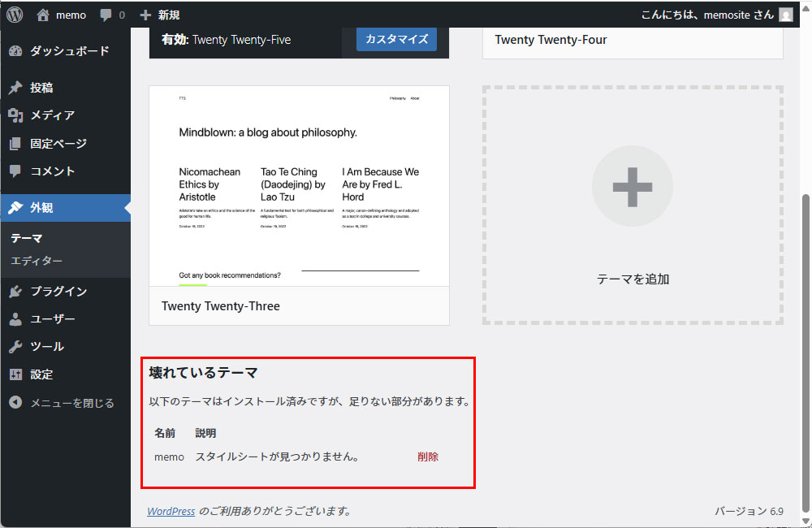The height and width of the screenshot is (528, 812).
Task: Open the 固定ページ menu
Action: coord(58,144)
